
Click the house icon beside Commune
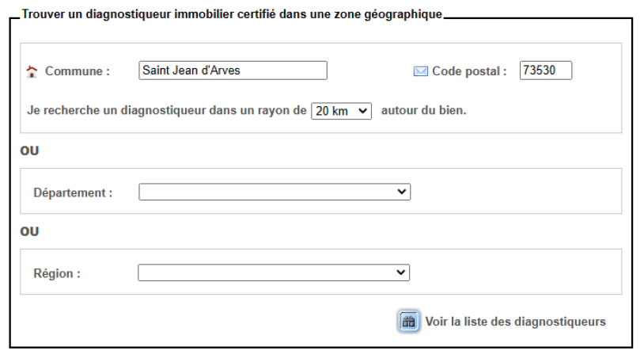32,71
